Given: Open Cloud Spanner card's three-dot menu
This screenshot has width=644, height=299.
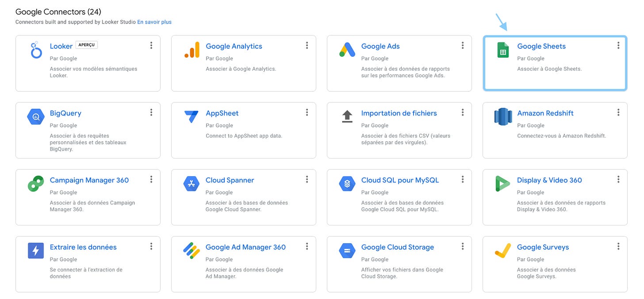Looking at the screenshot, I should 307,179.
